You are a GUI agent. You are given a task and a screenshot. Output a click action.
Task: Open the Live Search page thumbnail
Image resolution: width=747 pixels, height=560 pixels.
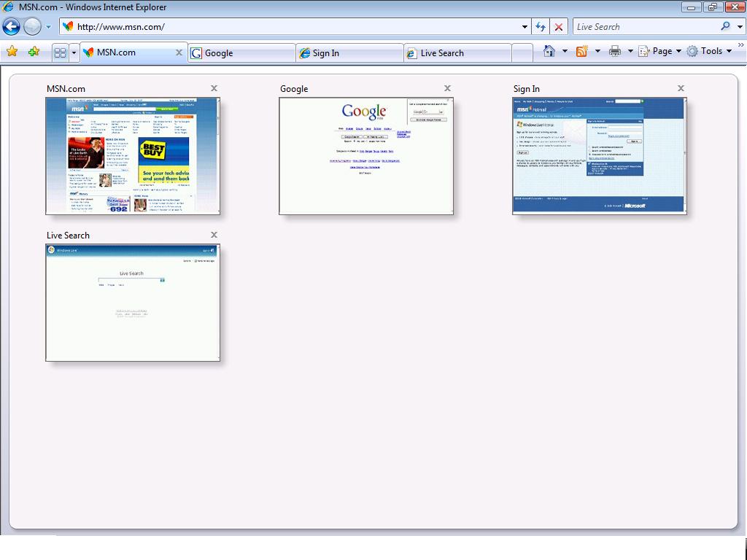click(133, 303)
